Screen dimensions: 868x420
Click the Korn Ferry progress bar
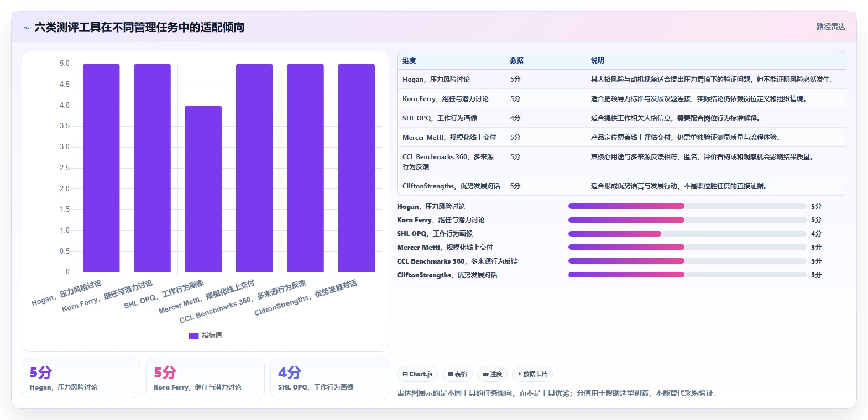pos(687,220)
